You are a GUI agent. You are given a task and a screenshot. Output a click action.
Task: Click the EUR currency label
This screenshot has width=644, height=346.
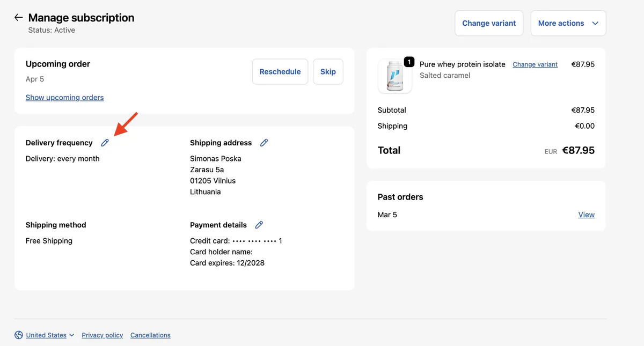[551, 152]
